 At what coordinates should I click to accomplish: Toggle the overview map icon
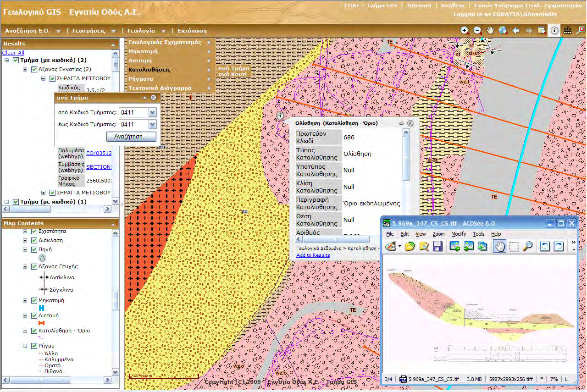click(x=580, y=30)
